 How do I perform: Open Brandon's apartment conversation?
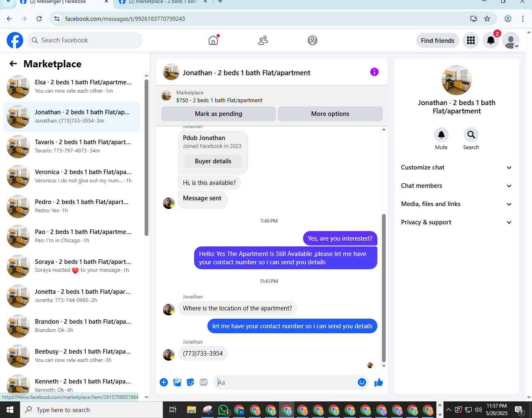pos(71,326)
